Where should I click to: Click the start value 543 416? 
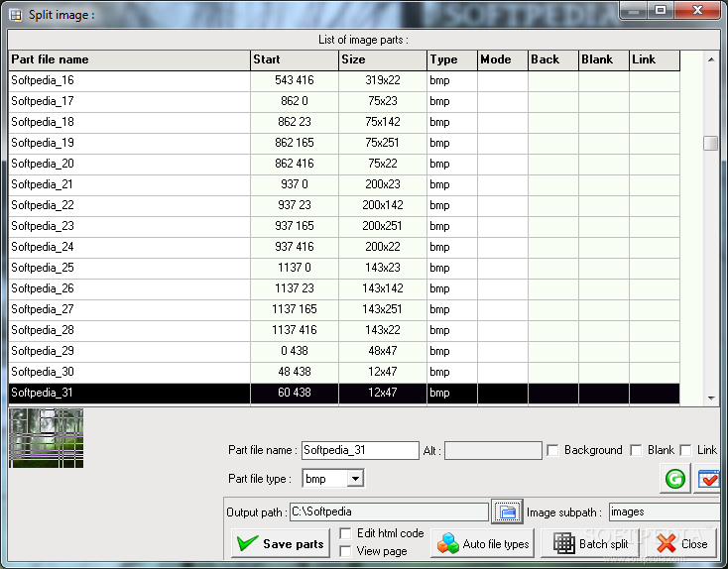(295, 80)
